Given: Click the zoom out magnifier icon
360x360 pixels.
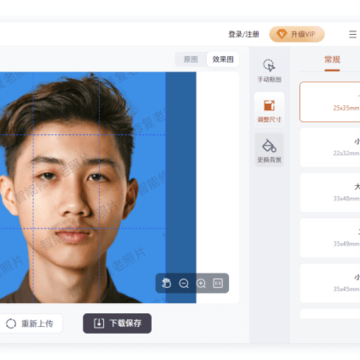Looking at the screenshot, I should point(184,283).
